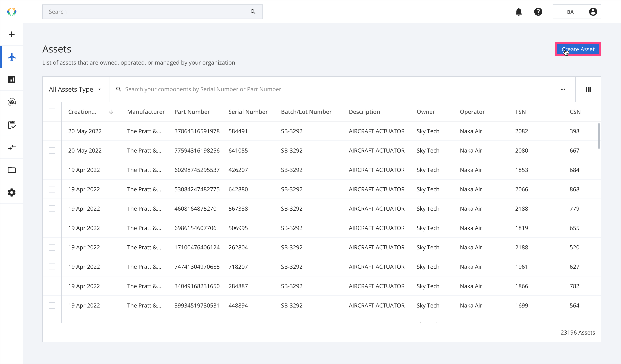The height and width of the screenshot is (364, 621).
Task: Click the plus icon in the sidebar
Action: (12, 34)
